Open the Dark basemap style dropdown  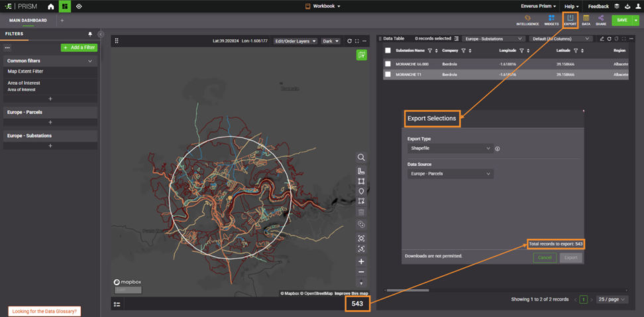331,41
